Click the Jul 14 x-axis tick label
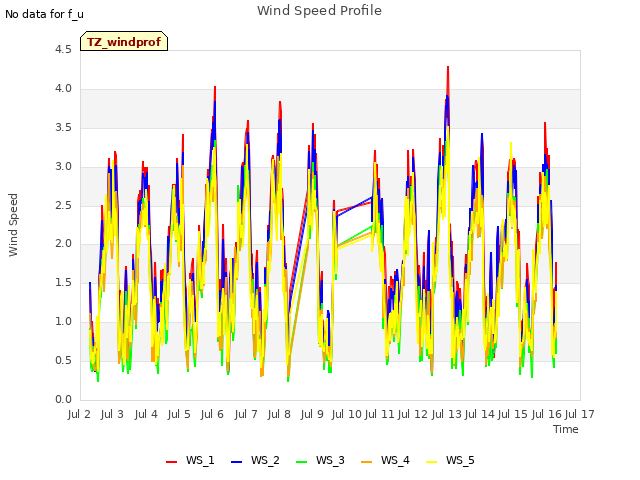The height and width of the screenshot is (480, 640). click(480, 414)
